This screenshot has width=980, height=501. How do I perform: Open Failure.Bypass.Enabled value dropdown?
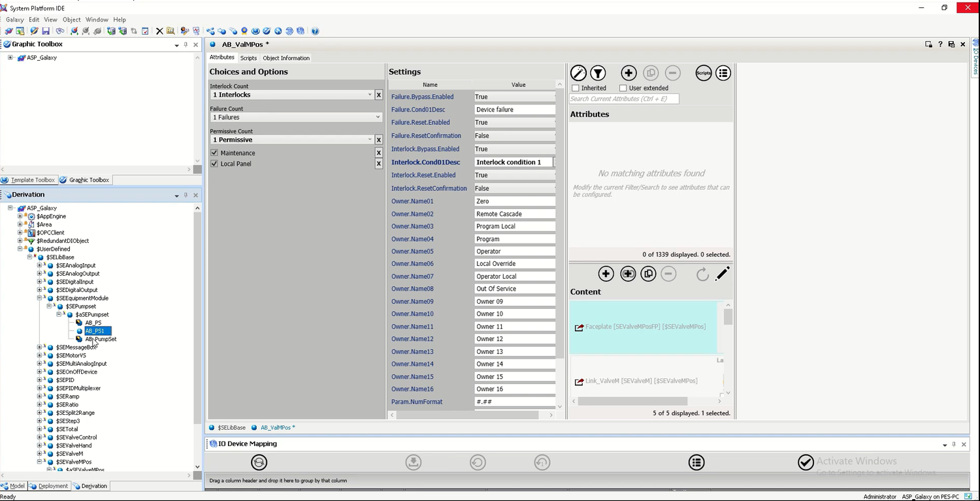515,97
